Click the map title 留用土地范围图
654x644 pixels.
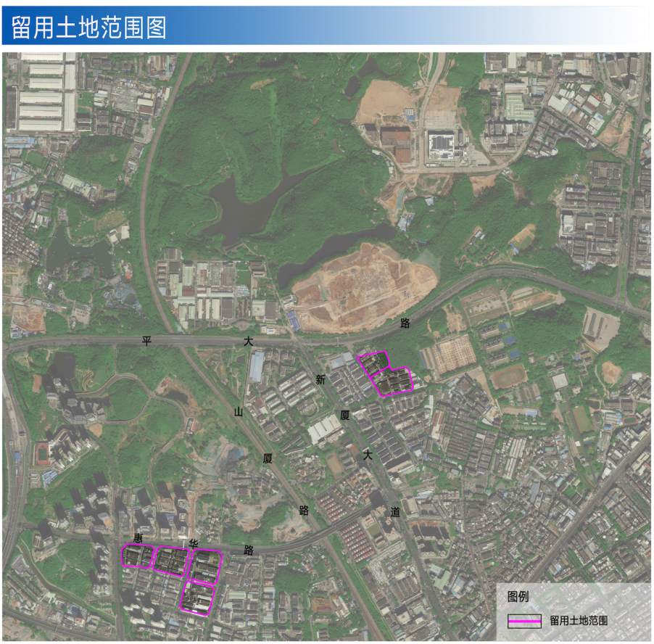click(x=88, y=27)
